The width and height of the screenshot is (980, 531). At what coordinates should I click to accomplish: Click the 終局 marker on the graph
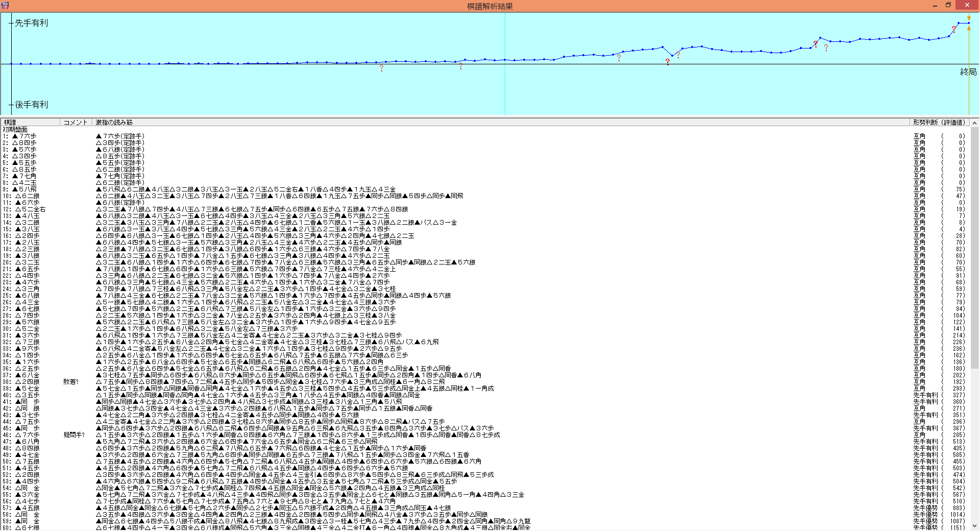click(x=968, y=72)
